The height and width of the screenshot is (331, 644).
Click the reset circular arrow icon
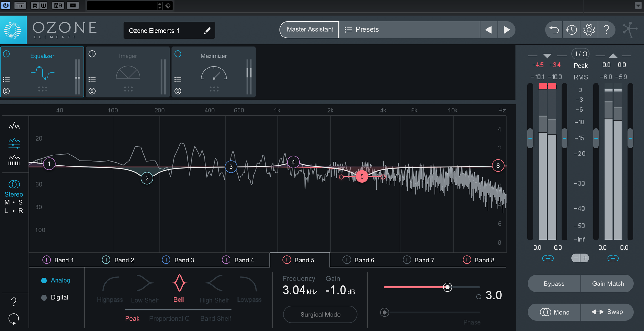tap(14, 319)
